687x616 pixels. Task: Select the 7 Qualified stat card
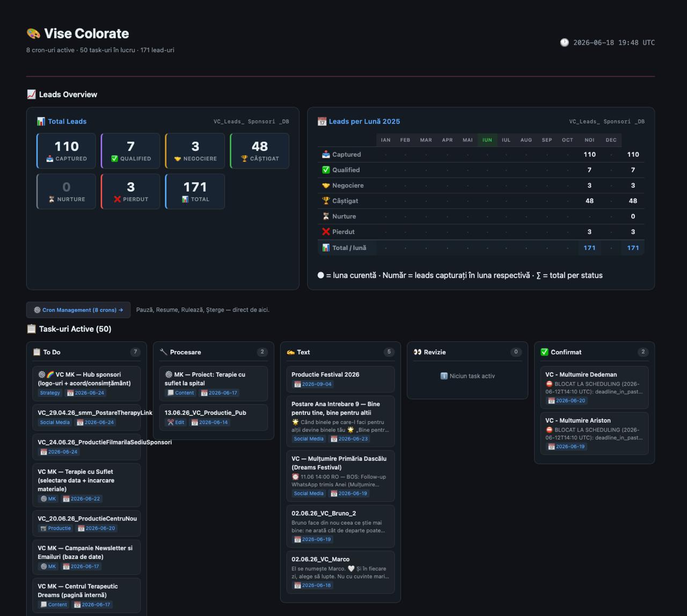(130, 151)
